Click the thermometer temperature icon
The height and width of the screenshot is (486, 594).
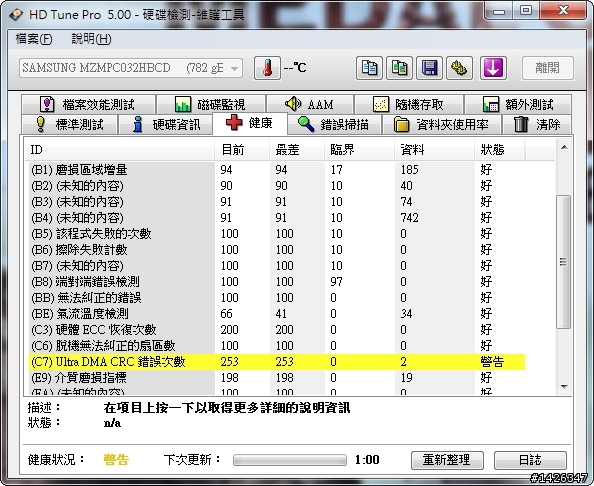tap(267, 68)
